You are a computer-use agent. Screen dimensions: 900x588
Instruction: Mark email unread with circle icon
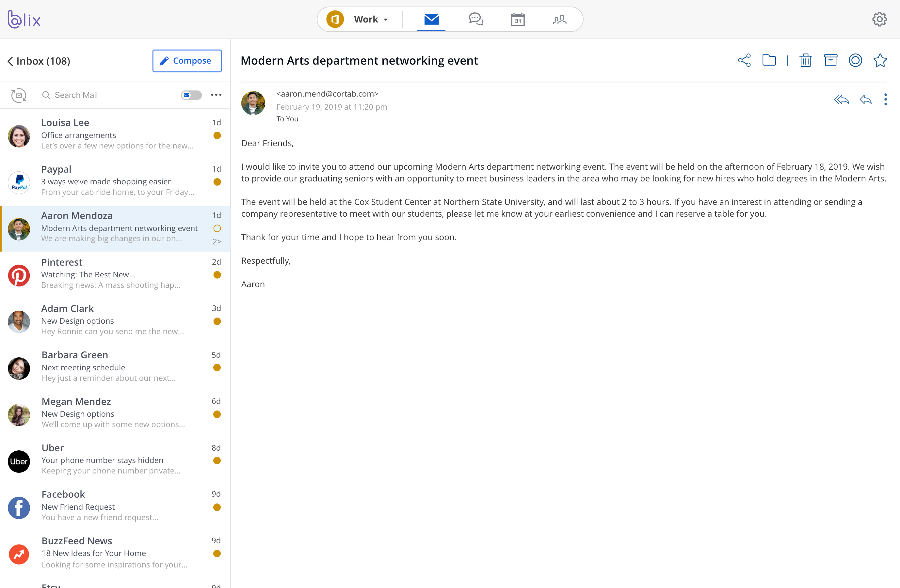point(855,60)
